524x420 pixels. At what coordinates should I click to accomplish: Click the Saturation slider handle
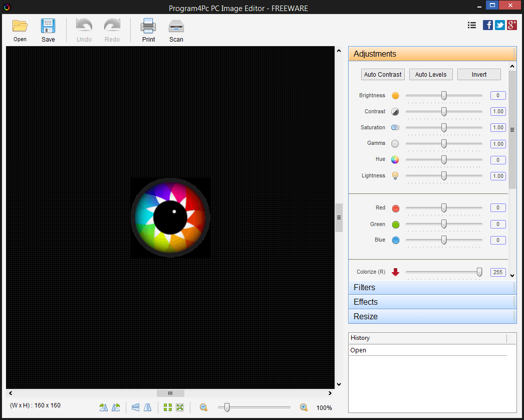coord(444,128)
